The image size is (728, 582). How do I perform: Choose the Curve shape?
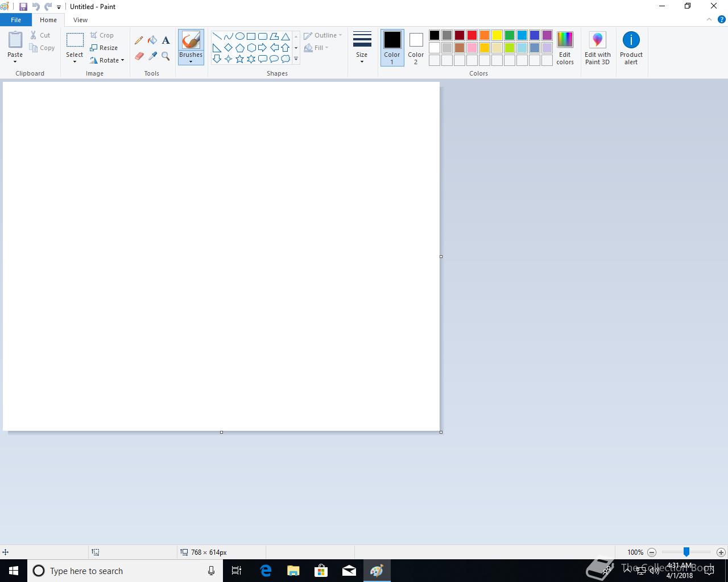pyautogui.click(x=228, y=36)
